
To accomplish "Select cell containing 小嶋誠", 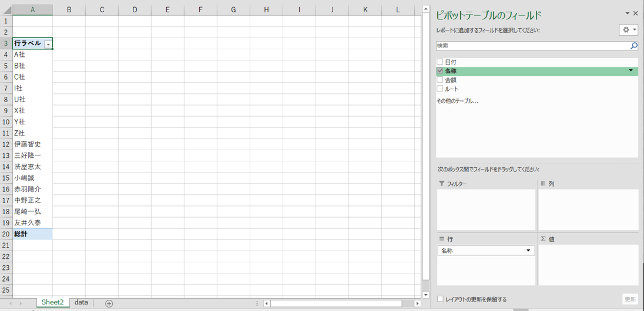I will pos(32,178).
